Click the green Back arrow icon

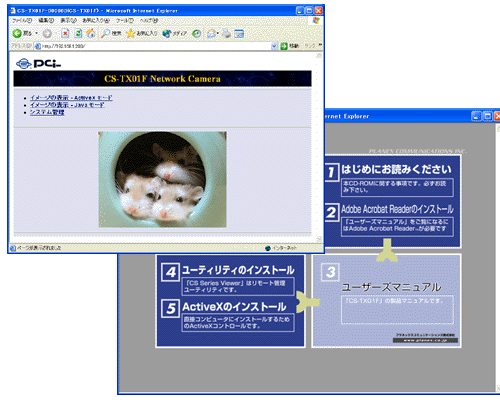coord(17,33)
